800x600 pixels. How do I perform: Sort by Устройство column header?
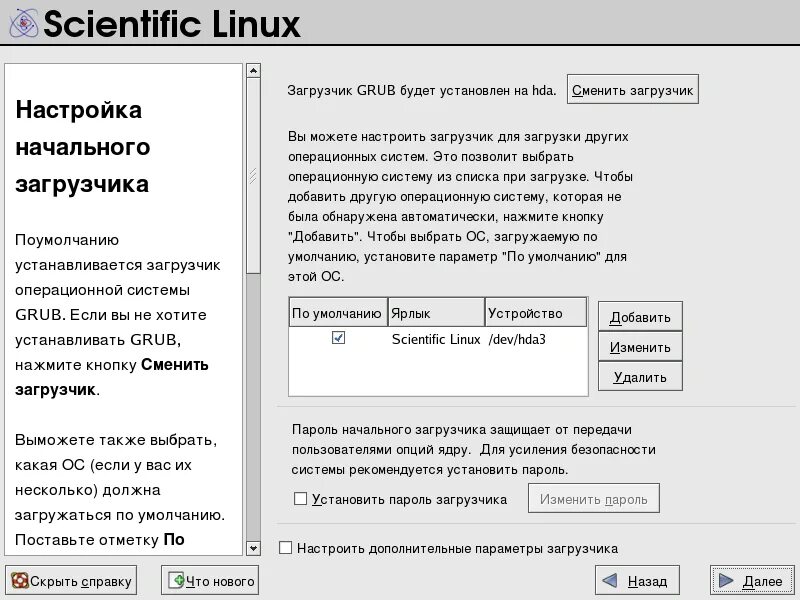point(536,313)
